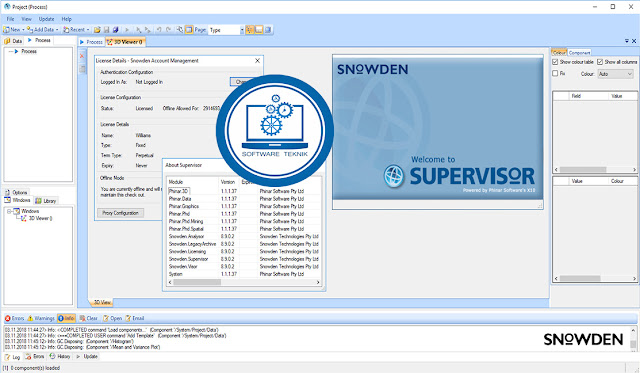Screen dimensions: 640x373
Task: Click the run process play icon
Action: coord(127,30)
